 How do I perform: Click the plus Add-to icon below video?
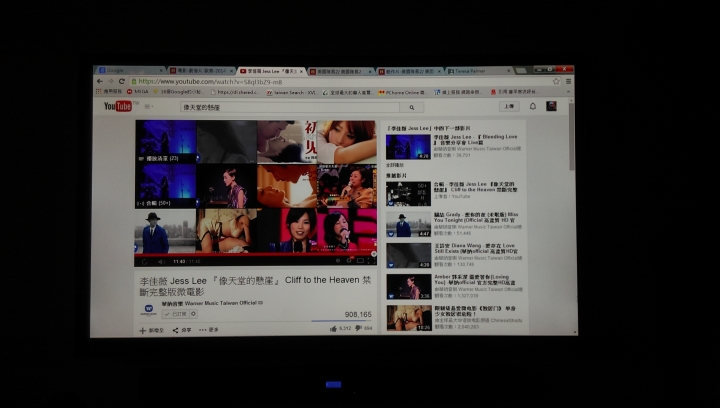click(x=142, y=330)
